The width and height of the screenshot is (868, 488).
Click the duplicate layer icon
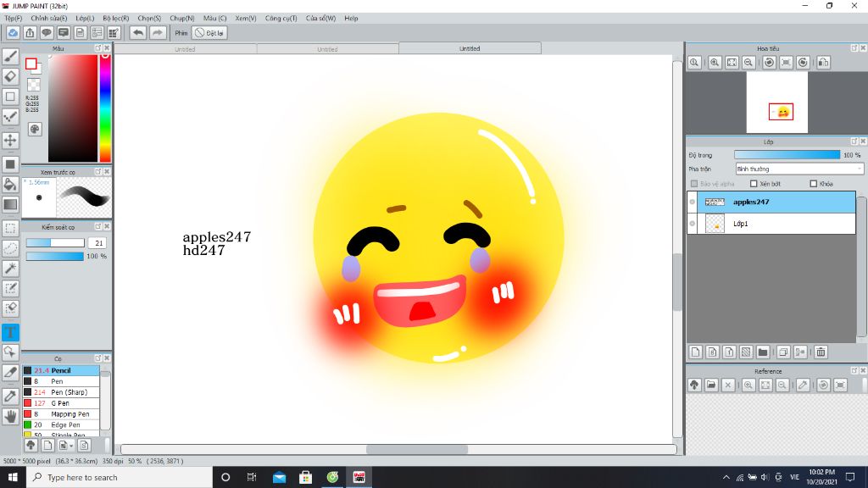[x=782, y=352]
